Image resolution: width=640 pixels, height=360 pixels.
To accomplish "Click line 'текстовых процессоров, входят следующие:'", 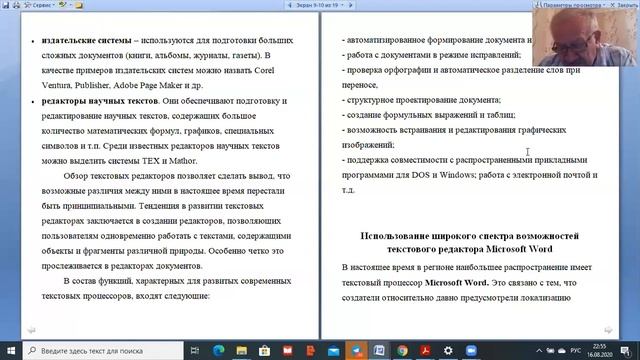I will [x=125, y=296].
